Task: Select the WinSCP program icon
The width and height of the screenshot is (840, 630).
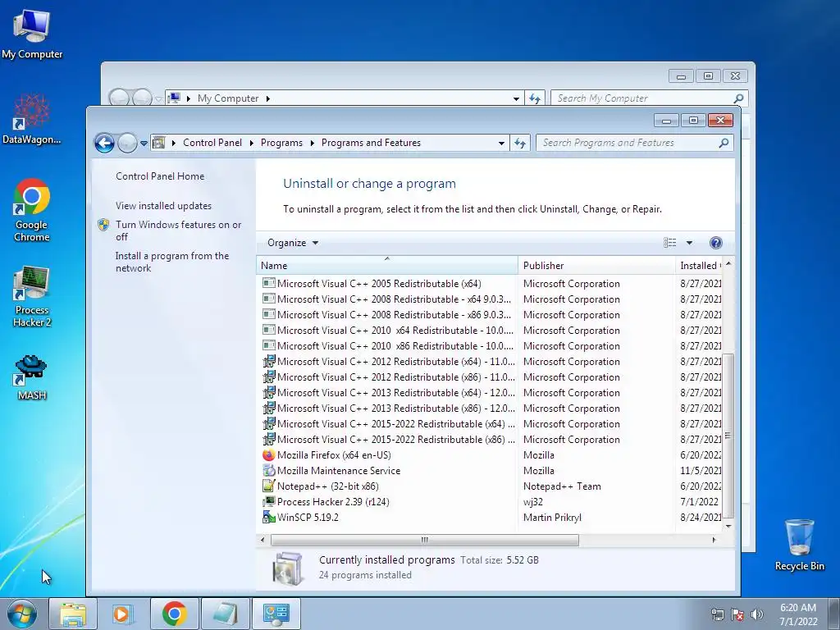Action: (269, 518)
